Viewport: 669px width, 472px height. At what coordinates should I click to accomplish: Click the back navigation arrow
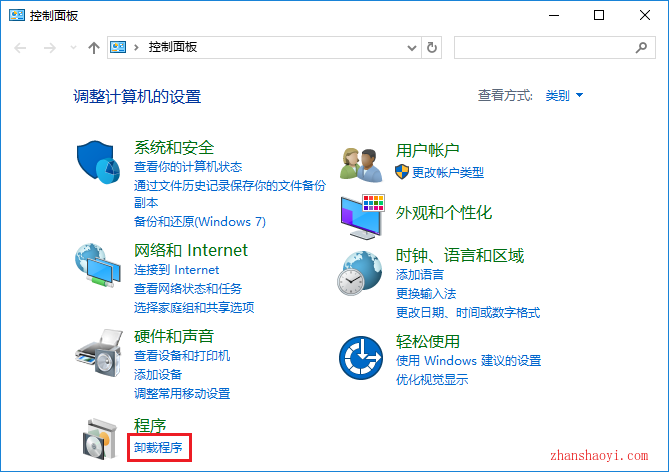pyautogui.click(x=20, y=48)
